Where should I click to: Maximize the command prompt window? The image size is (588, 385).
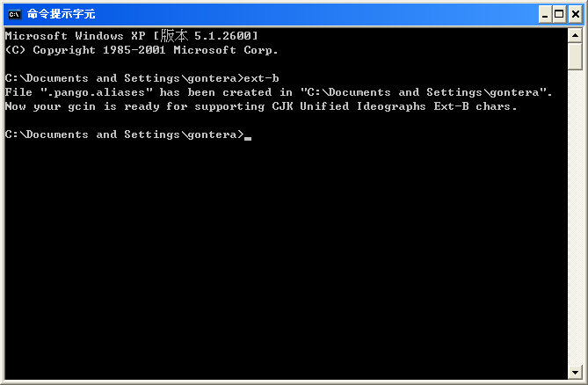tap(558, 13)
